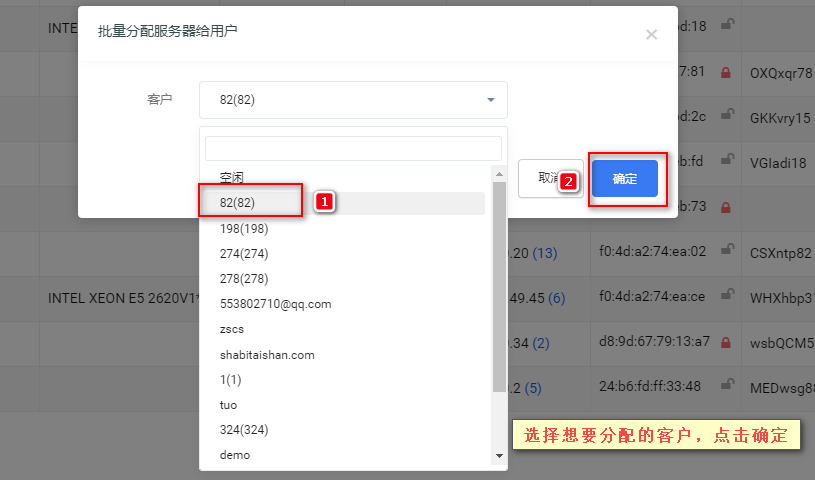Pick 278(278) in the dropdown
815x480 pixels.
(x=345, y=279)
